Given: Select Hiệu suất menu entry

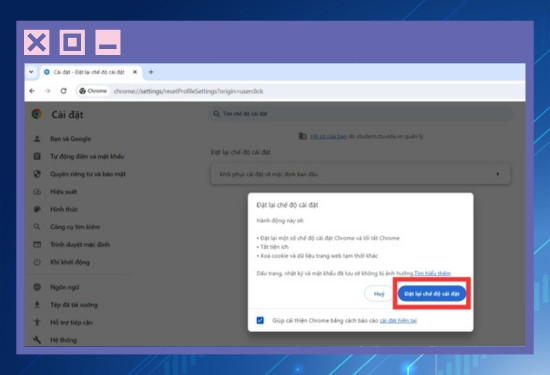Looking at the screenshot, I should click(x=63, y=192).
